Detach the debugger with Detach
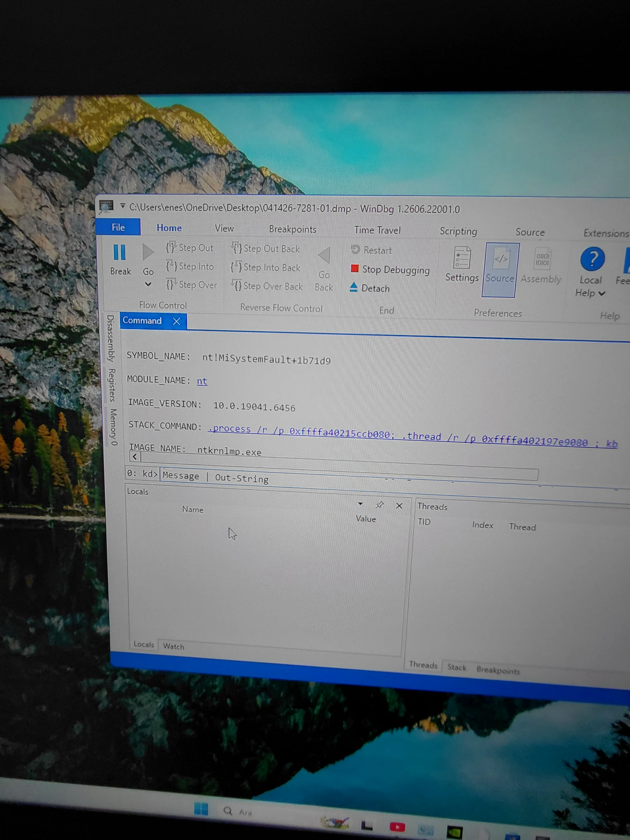630x840 pixels. pos(370,288)
